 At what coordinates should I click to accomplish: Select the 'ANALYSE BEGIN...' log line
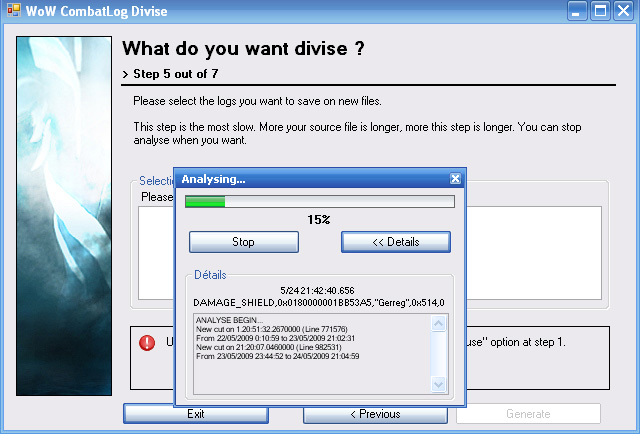pos(229,320)
